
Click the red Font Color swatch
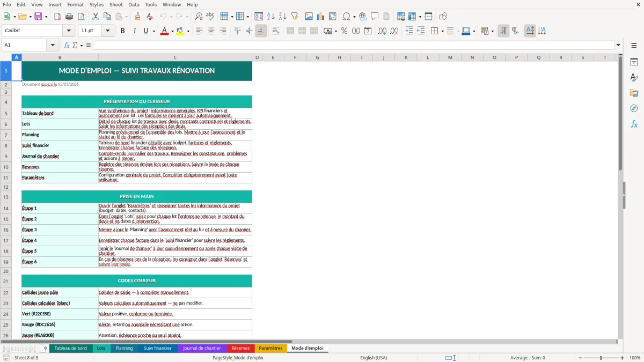[164, 31]
